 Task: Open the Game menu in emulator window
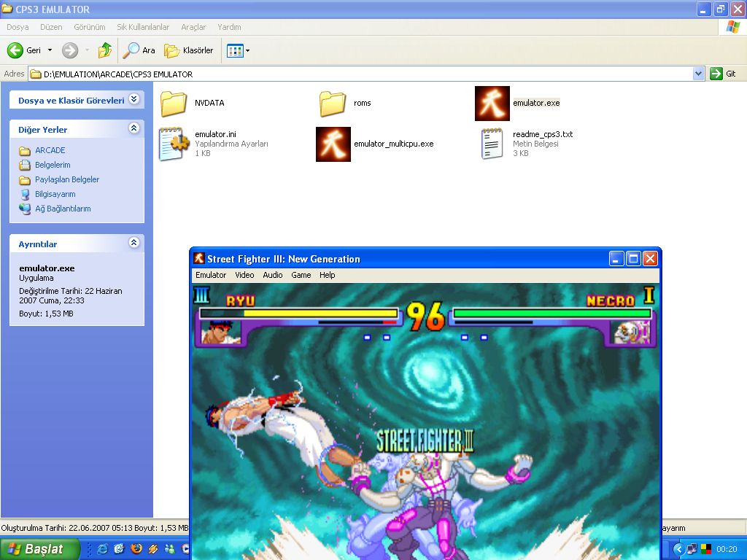(x=301, y=275)
